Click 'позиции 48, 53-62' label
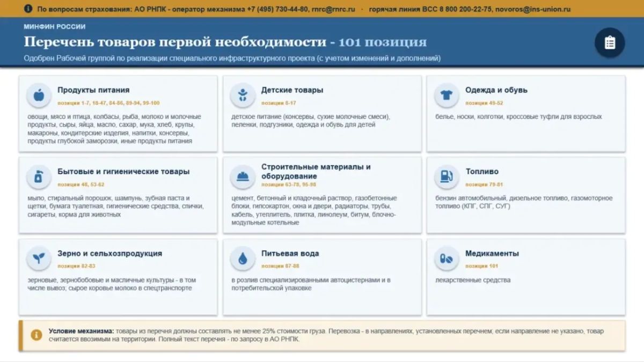 [80, 184]
